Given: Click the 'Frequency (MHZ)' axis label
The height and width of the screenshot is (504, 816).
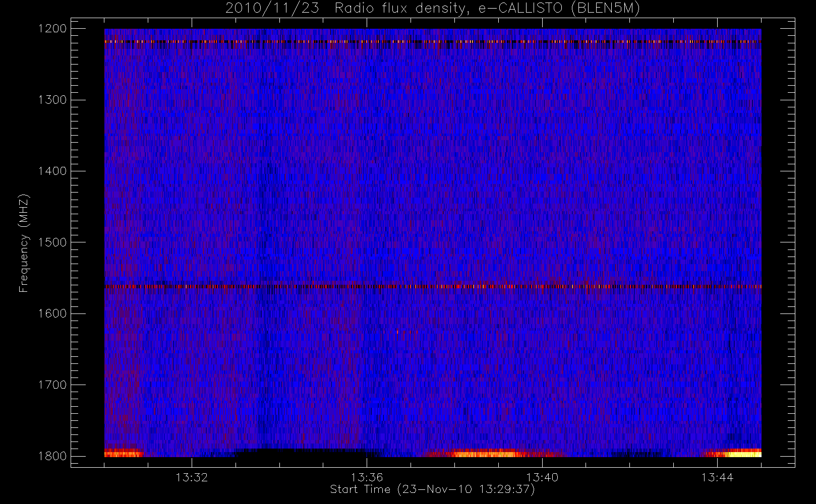Looking at the screenshot, I should (24, 243).
